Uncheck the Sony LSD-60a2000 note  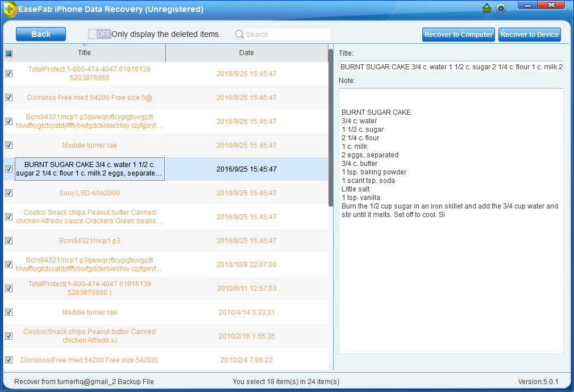click(9, 193)
